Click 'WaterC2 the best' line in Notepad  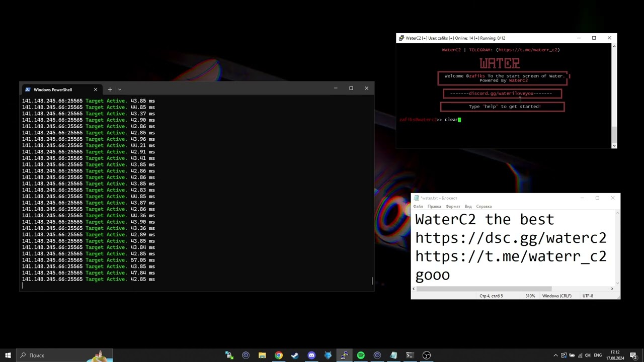[x=485, y=220]
